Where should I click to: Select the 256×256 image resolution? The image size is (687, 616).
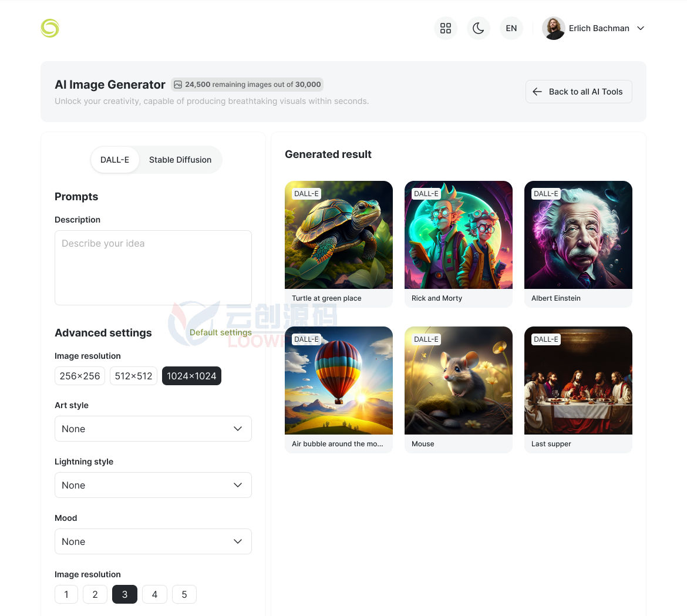80,376
